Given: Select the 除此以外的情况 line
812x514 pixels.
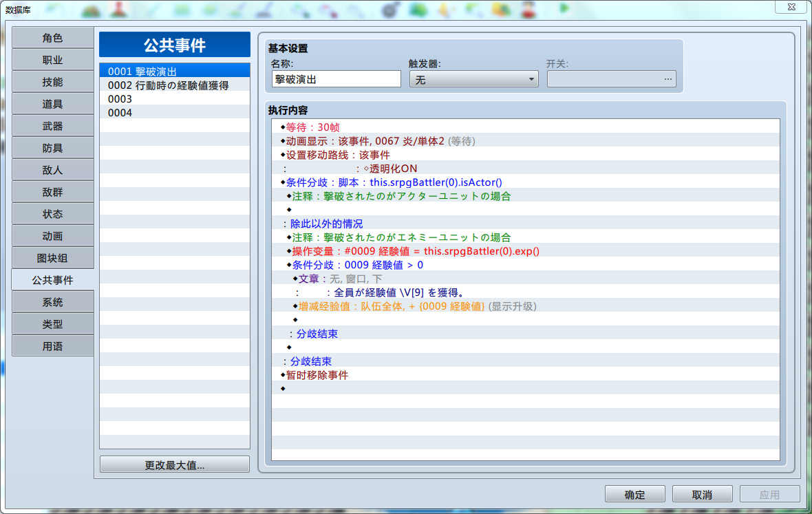Looking at the screenshot, I should [x=526, y=224].
